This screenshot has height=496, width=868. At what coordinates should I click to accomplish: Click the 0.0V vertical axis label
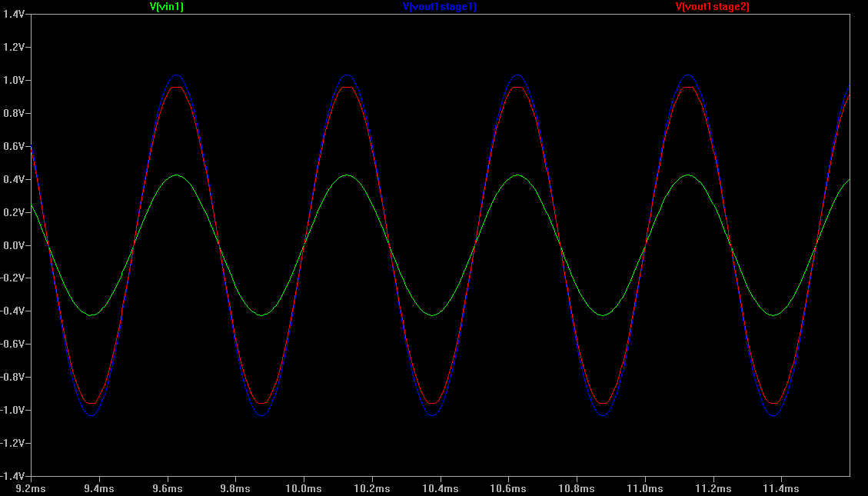[x=14, y=245]
